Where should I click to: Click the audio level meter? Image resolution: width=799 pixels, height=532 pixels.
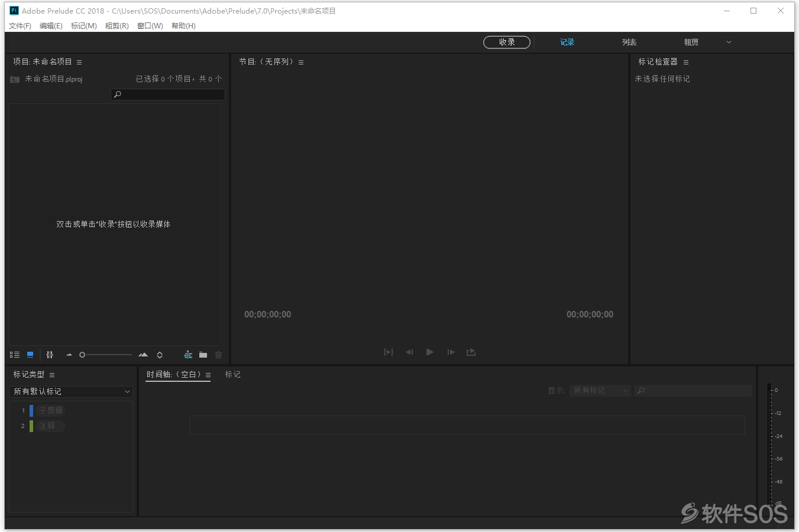click(x=769, y=445)
